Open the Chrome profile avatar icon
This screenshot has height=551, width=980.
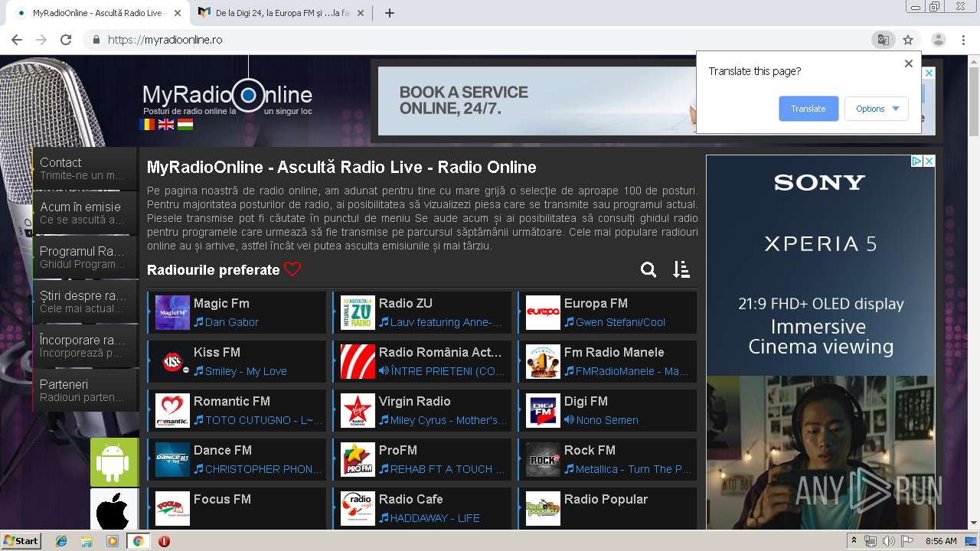tap(938, 40)
